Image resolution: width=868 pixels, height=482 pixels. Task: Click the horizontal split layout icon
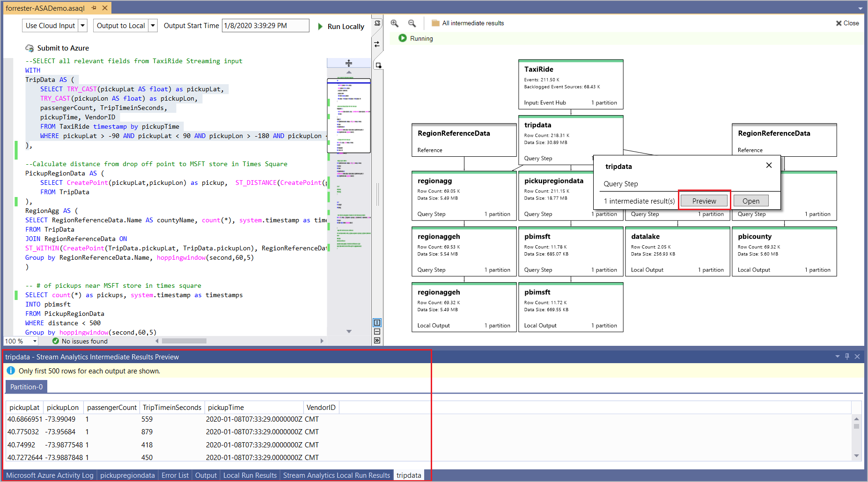tap(377, 331)
